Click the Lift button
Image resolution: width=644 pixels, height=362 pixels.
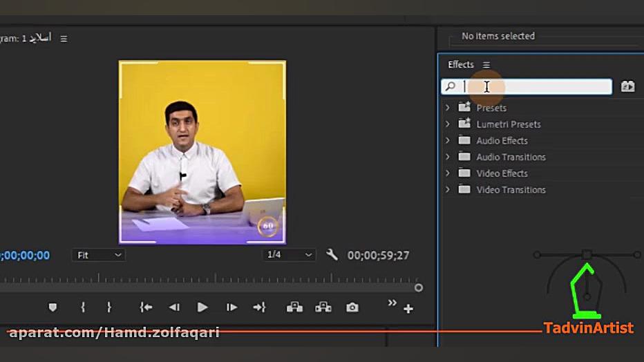(x=294, y=307)
